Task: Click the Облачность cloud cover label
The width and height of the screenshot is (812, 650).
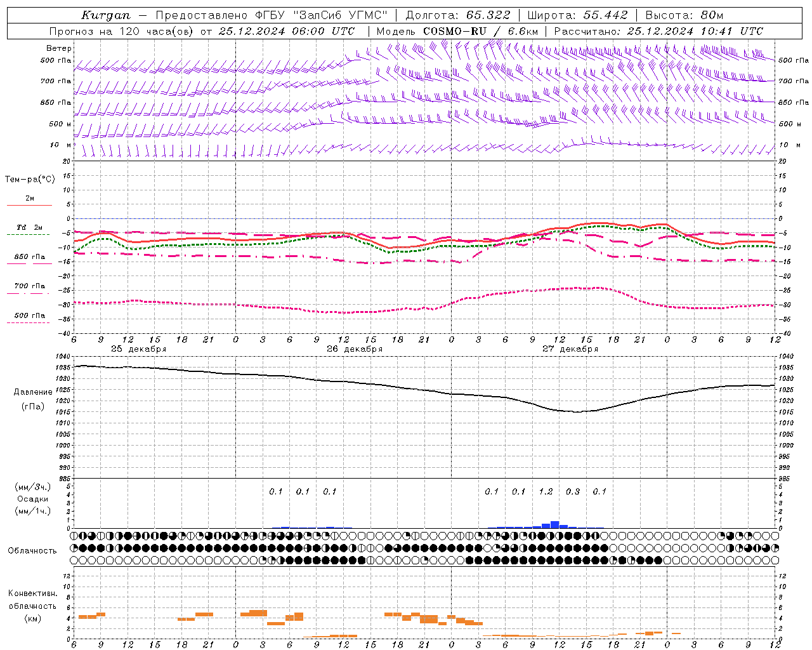Action: coord(32,550)
